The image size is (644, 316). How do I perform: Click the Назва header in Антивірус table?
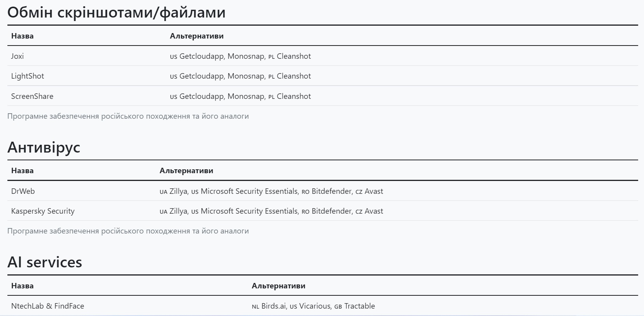pyautogui.click(x=22, y=170)
